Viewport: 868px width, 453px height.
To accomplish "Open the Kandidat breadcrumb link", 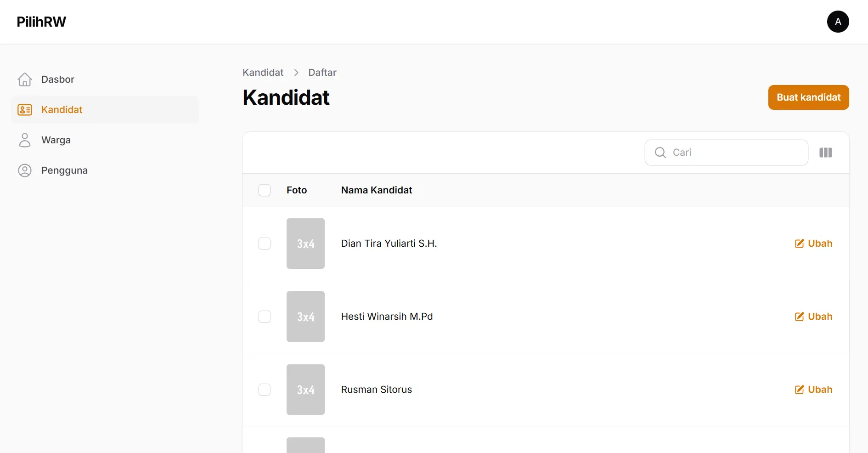I will (x=263, y=73).
